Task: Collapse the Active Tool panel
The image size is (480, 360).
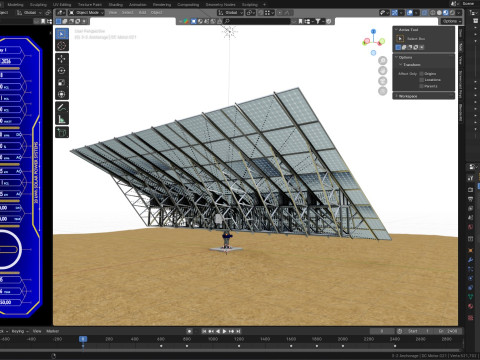Action: coord(396,30)
